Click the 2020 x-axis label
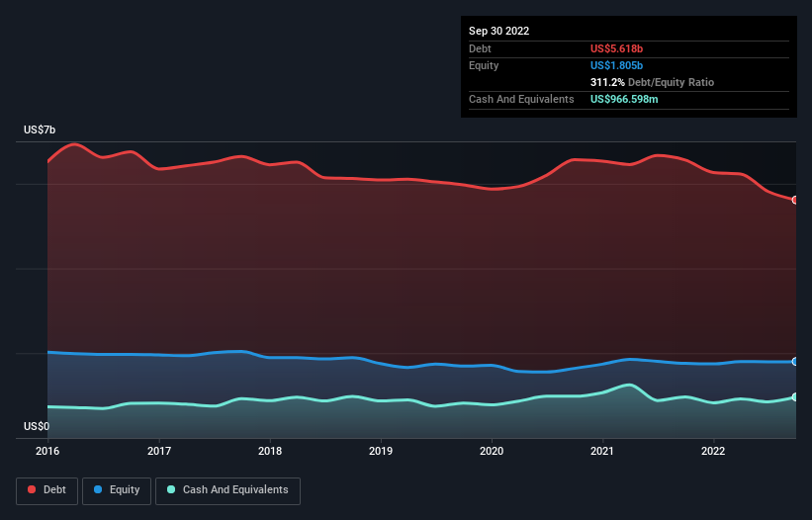The width and height of the screenshot is (812, 520). (x=492, y=451)
